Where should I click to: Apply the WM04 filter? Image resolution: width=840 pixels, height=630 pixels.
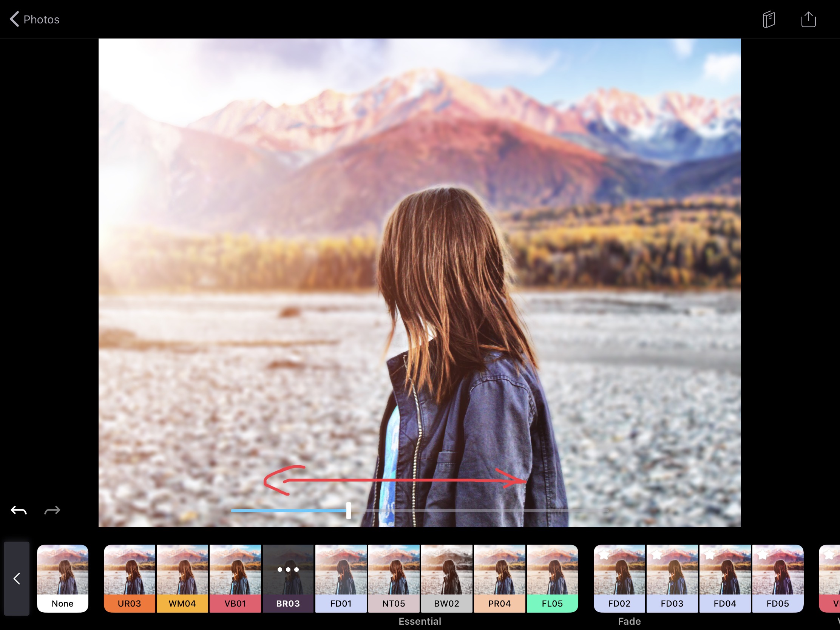pos(182,578)
